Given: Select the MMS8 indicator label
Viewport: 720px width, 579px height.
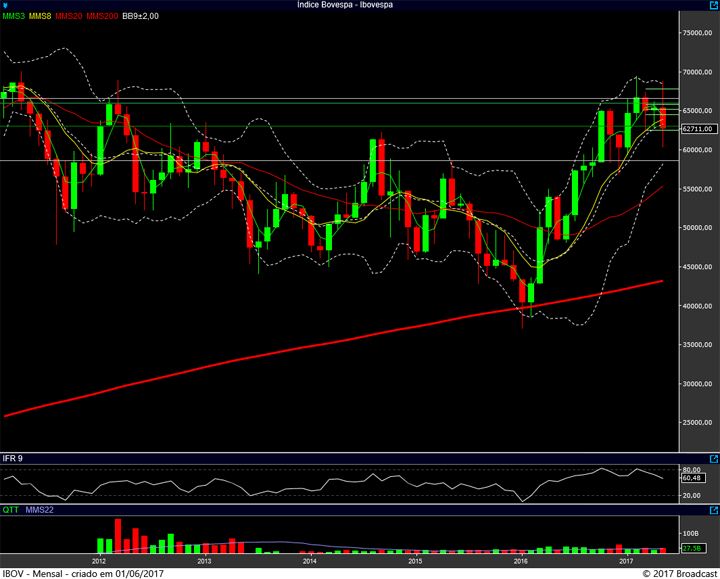Looking at the screenshot, I should pos(41,16).
